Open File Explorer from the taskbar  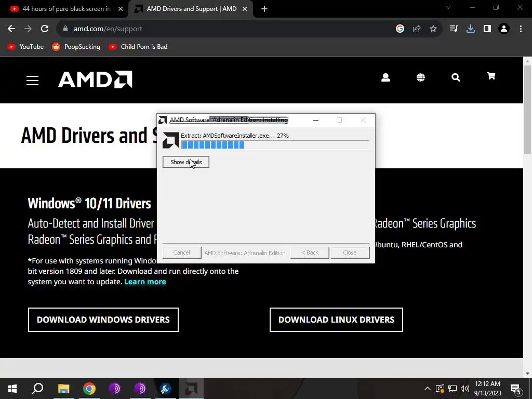(63, 389)
